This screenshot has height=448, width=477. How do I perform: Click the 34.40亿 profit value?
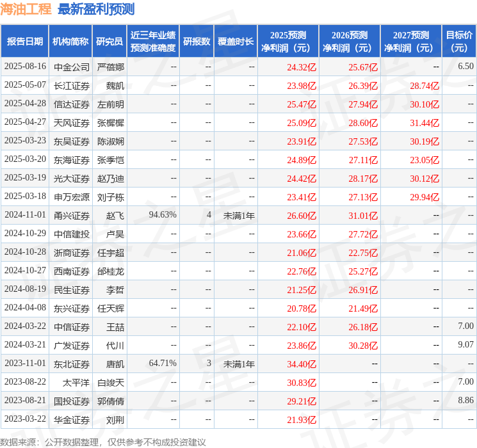tap(302, 364)
